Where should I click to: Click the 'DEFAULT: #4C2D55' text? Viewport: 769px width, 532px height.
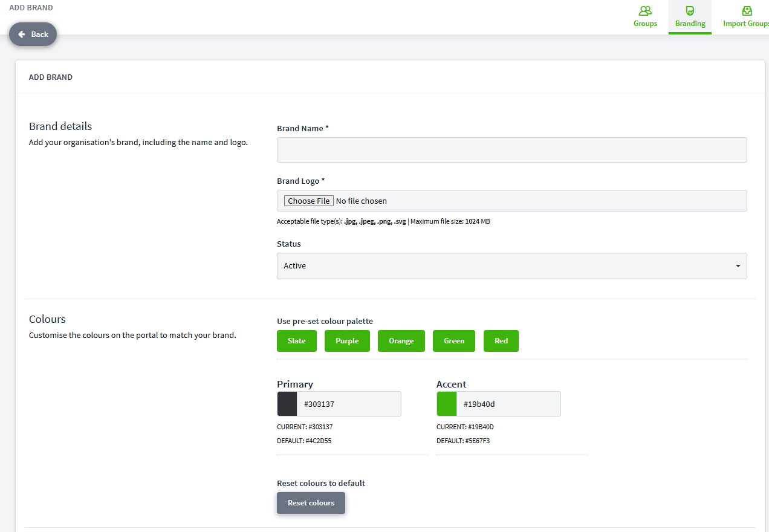[x=304, y=441]
